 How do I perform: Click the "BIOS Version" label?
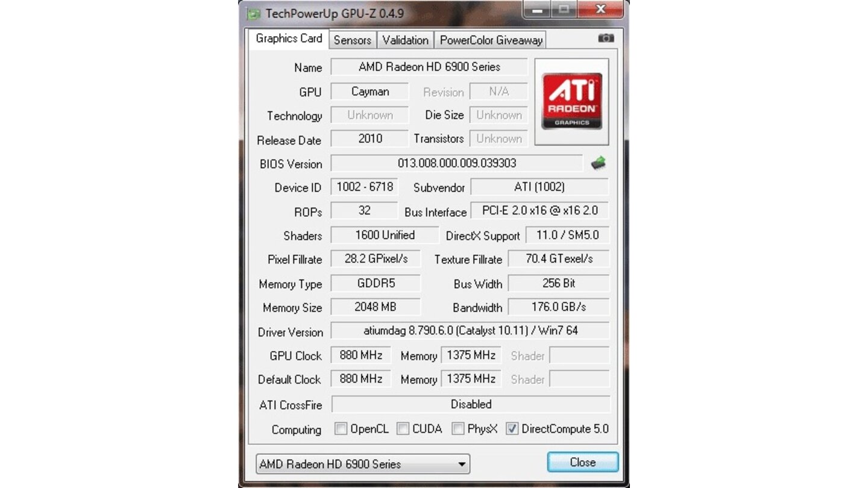coord(291,164)
